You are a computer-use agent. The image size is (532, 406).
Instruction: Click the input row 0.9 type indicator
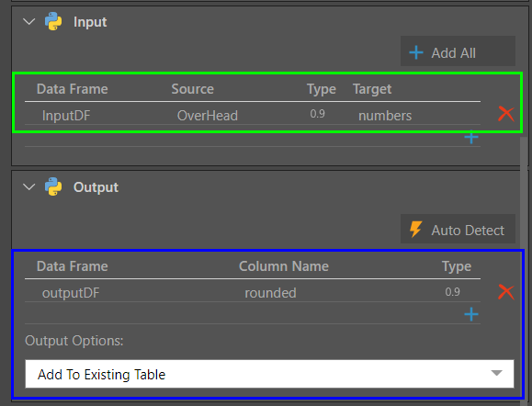[x=317, y=114]
